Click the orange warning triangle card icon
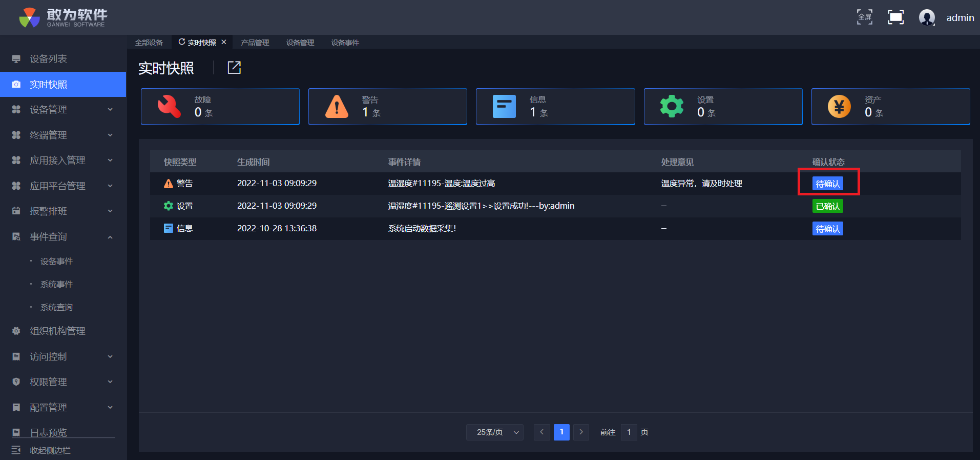The width and height of the screenshot is (980, 460). click(337, 107)
